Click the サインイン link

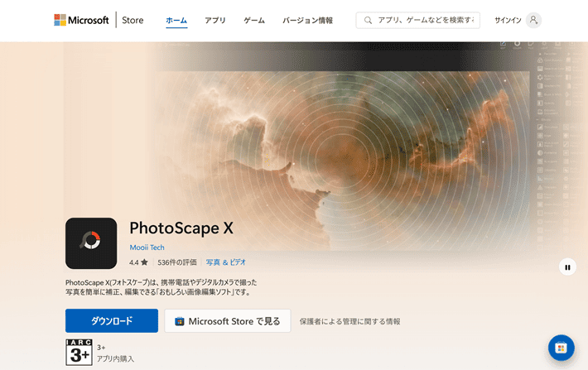click(508, 20)
